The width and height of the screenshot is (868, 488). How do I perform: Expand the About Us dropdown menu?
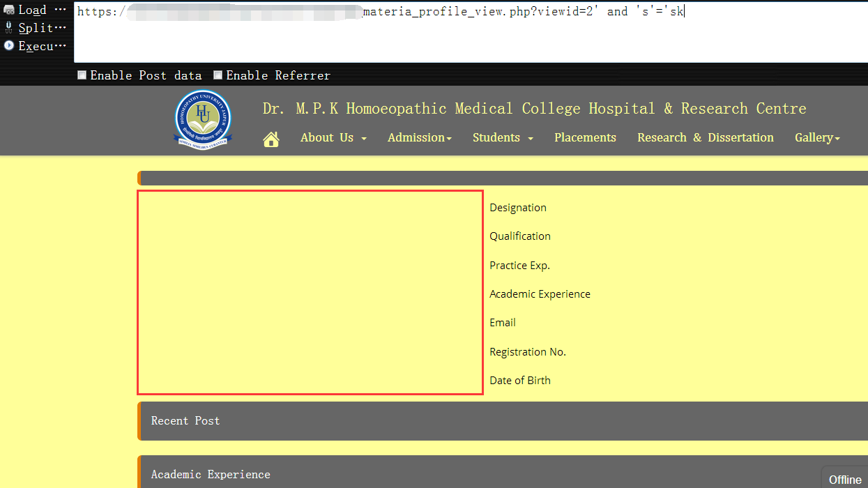click(x=333, y=138)
